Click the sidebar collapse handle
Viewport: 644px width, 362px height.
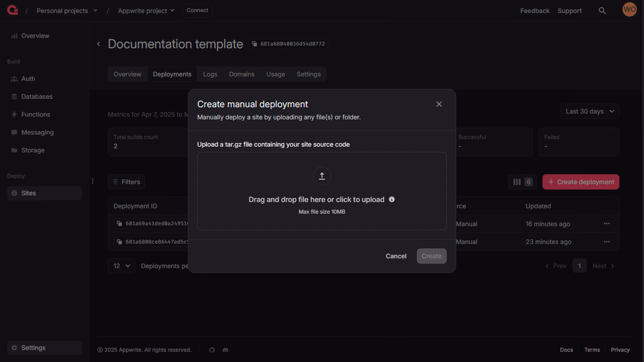click(x=93, y=181)
